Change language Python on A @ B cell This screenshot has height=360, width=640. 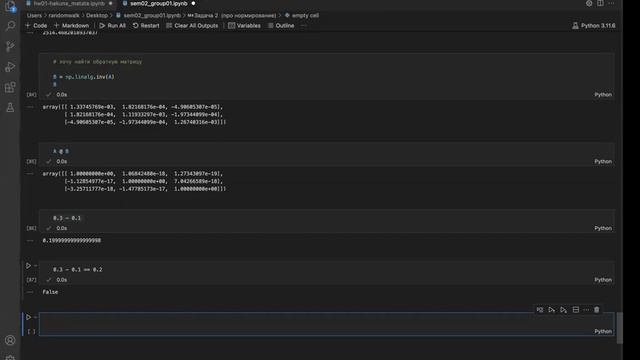(603, 162)
